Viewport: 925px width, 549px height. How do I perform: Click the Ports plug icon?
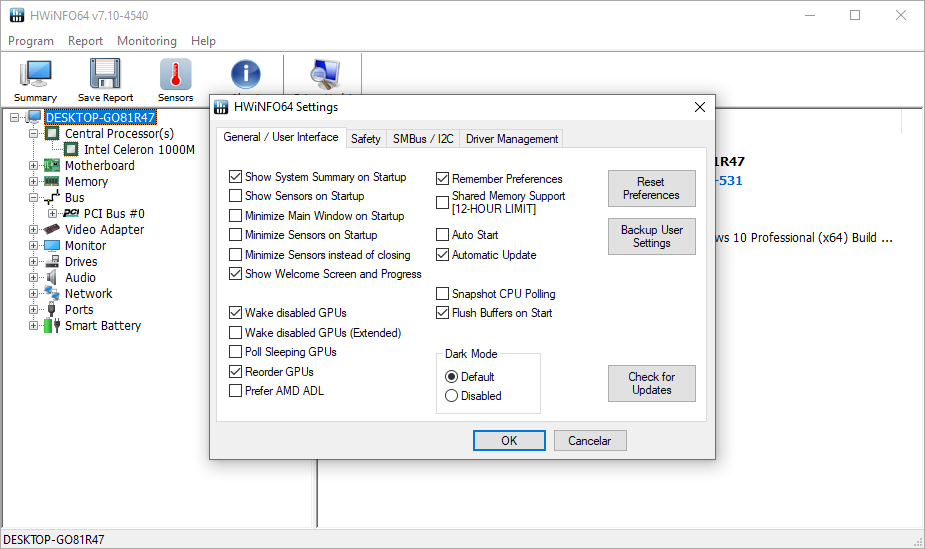click(x=52, y=308)
